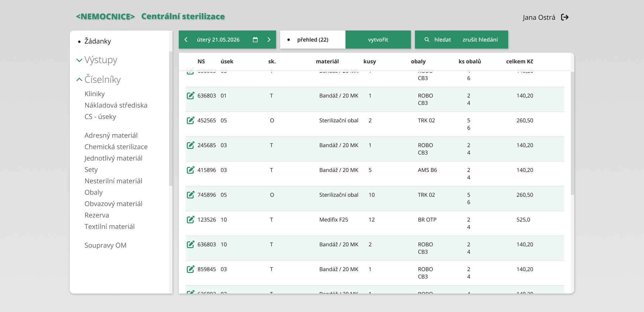Open Obaly in the sidebar
This screenshot has height=312, width=644.
coord(94,192)
